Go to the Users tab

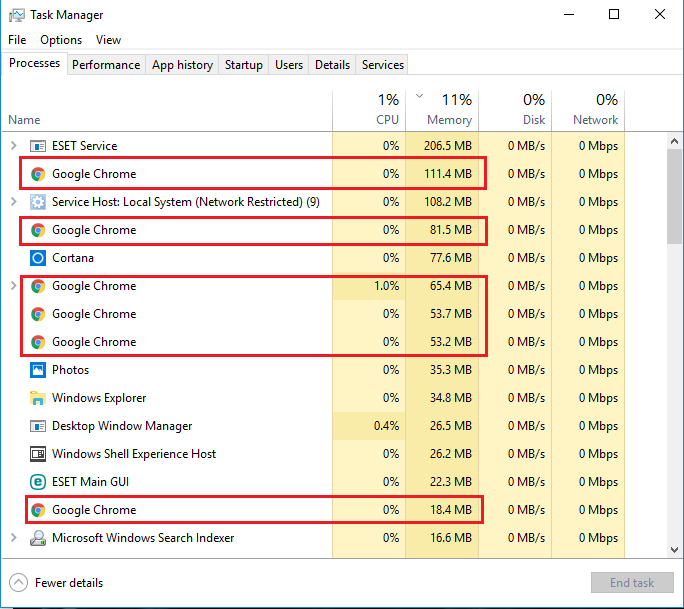coord(289,65)
